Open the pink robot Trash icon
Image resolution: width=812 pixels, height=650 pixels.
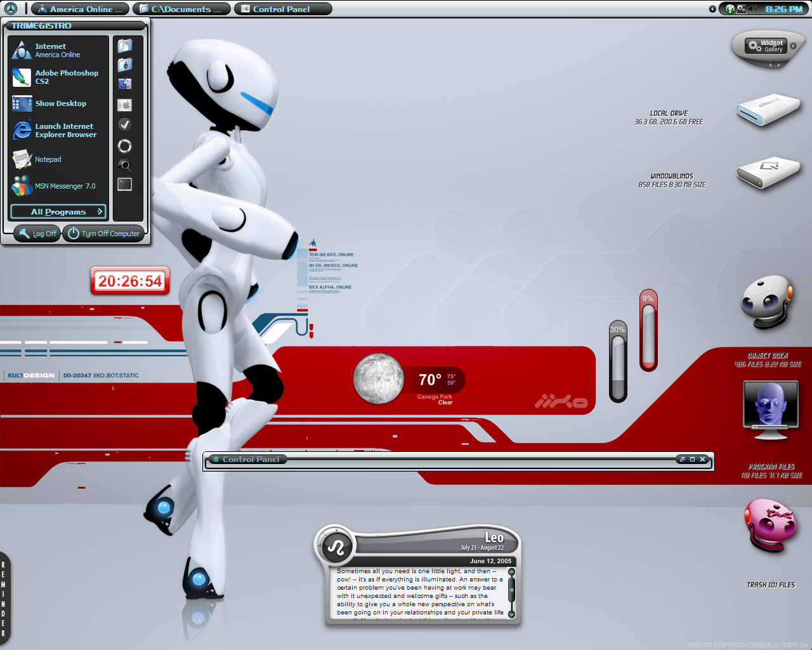770,524
